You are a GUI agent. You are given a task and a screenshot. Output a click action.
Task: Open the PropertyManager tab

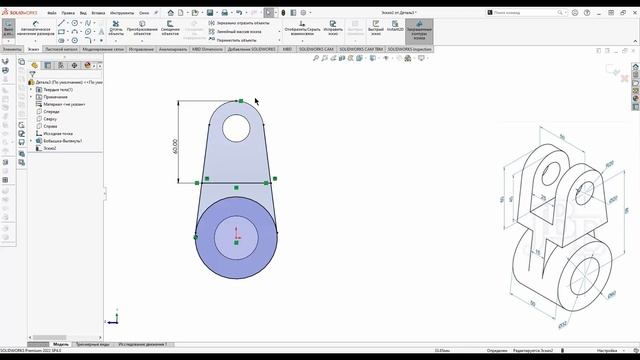pos(48,65)
